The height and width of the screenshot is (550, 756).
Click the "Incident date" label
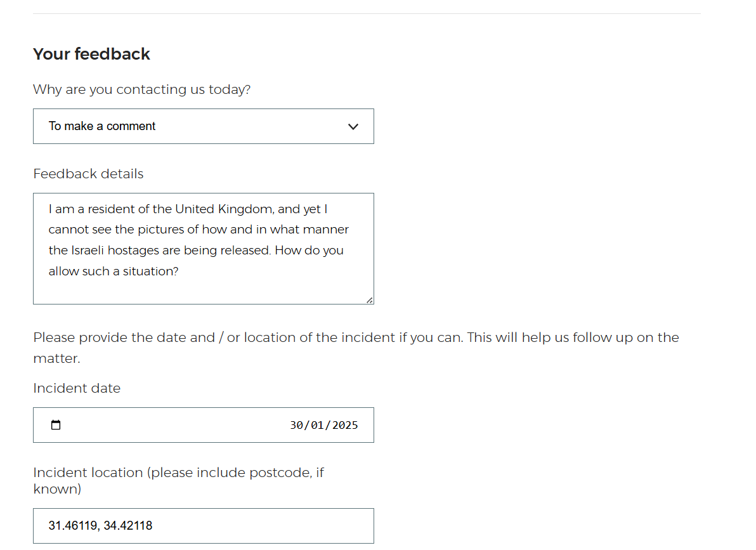[77, 388]
